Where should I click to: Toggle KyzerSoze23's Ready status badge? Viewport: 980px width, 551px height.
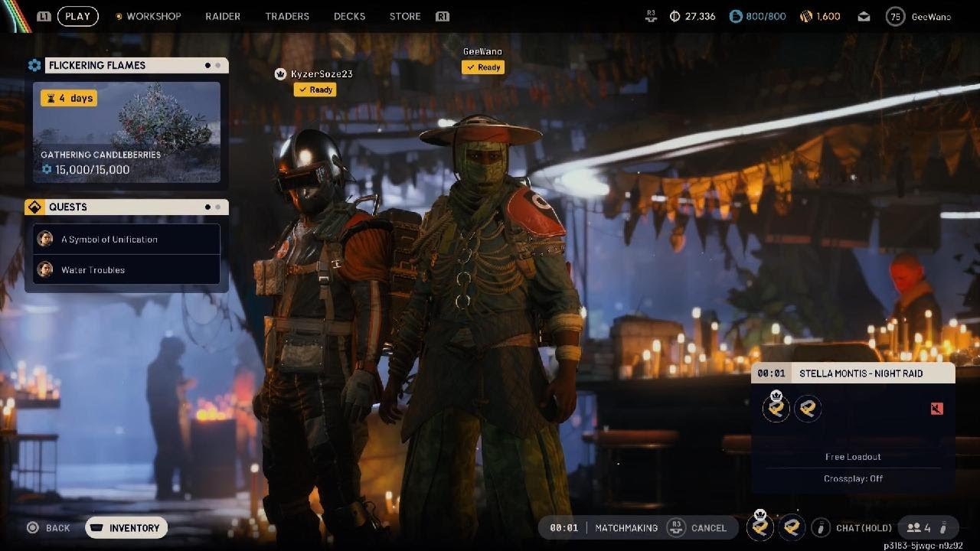pos(315,90)
